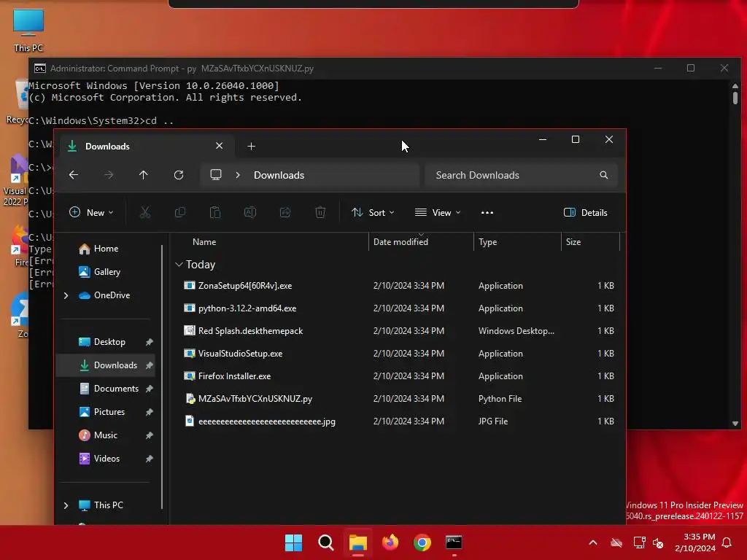Open the Windows Start menu

coord(293,542)
